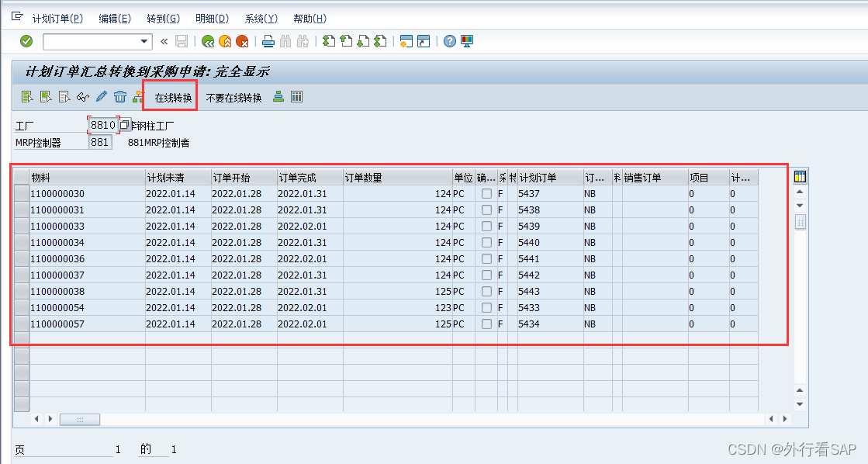This screenshot has height=464, width=868.
Task: Tick the checkbox for planned order 5441
Action: [x=486, y=258]
